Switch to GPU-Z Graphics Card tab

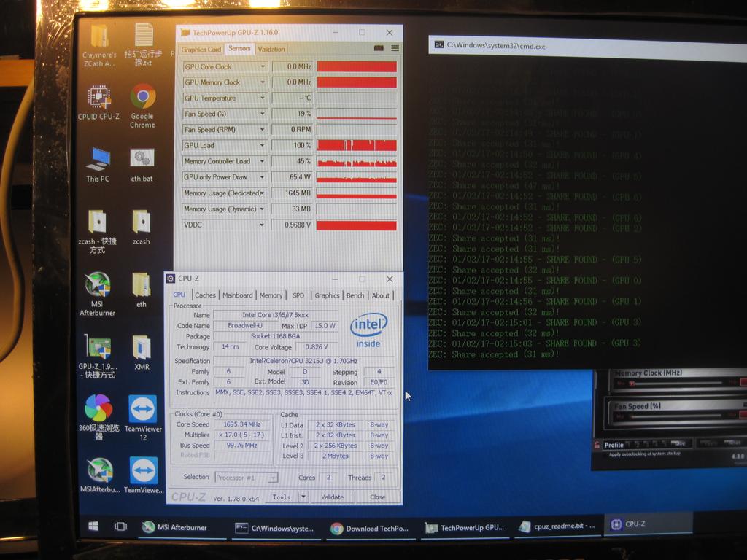[x=201, y=50]
